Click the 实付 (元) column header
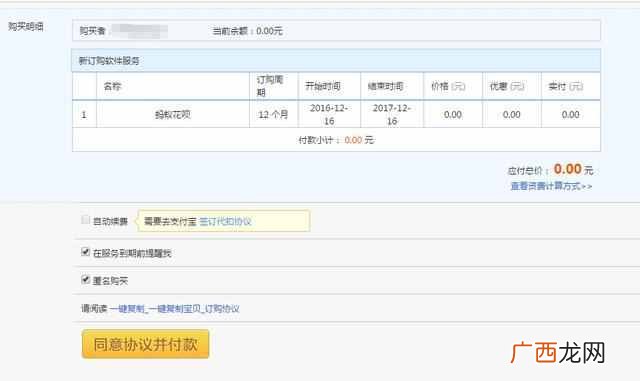Viewport: 640px width, 381px height. coord(570,86)
